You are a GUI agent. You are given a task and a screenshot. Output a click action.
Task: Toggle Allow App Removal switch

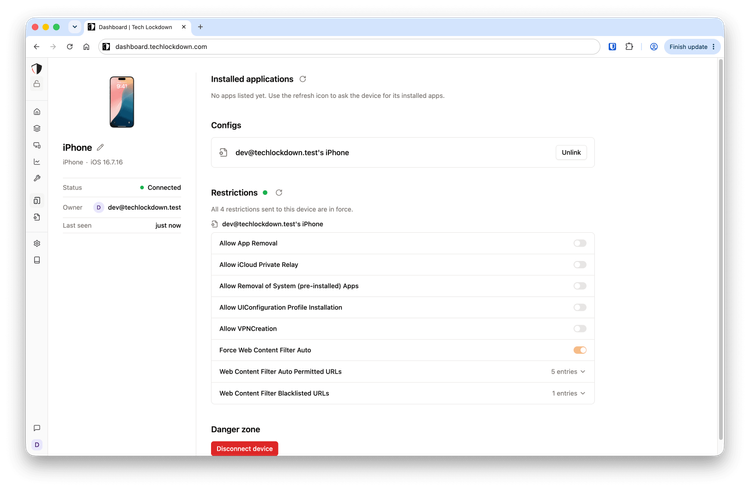pyautogui.click(x=580, y=243)
